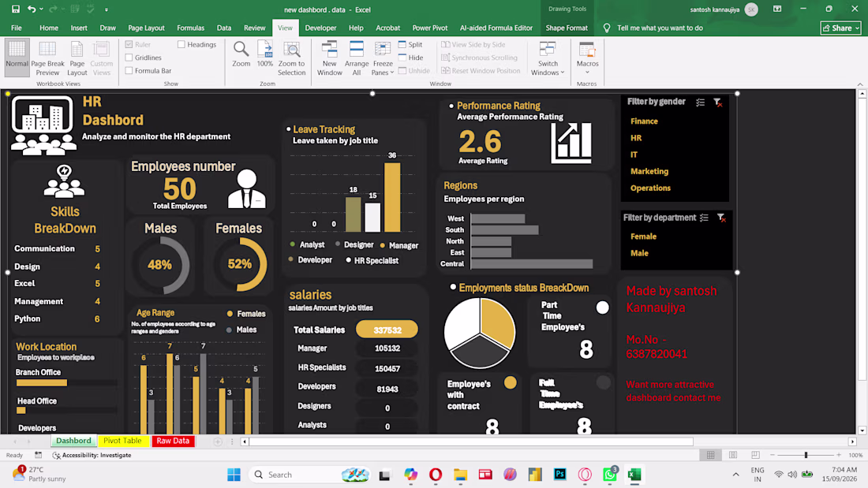
Task: Clear the Filter by gender slicer filter
Action: tap(717, 102)
